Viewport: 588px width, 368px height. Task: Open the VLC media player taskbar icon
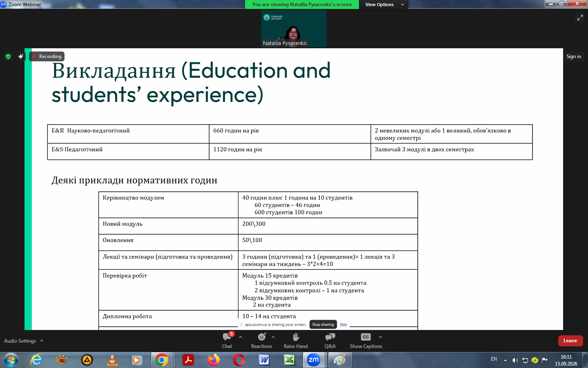112,360
